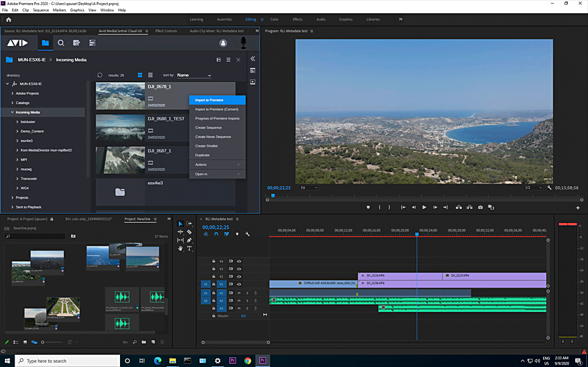Click the Find magnifier in Project panel
The width and height of the screenshot is (588, 367).
[x=135, y=342]
